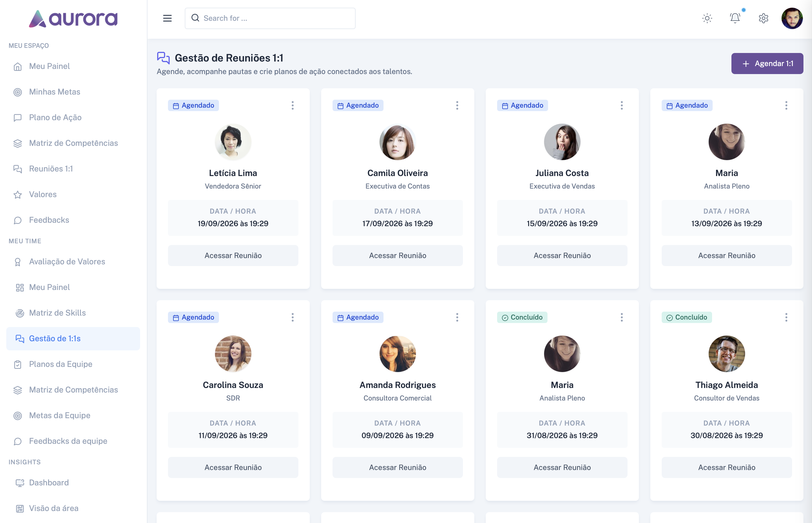Click the Meu Painel home icon
Viewport: 812px width, 523px height.
click(18, 67)
